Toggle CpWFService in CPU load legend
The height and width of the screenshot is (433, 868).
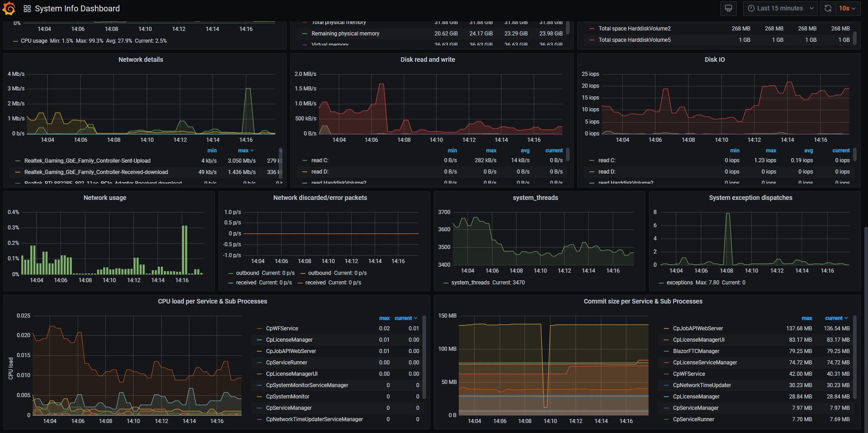pyautogui.click(x=282, y=328)
